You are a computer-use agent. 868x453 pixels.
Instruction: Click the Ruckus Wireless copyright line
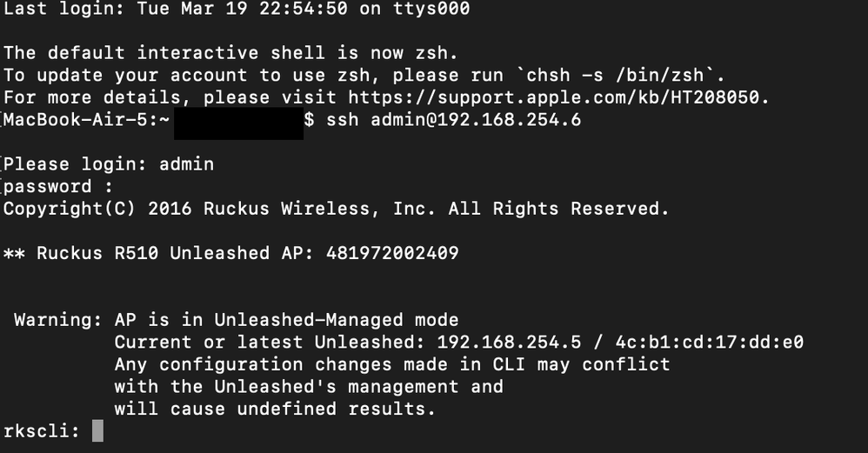point(337,209)
